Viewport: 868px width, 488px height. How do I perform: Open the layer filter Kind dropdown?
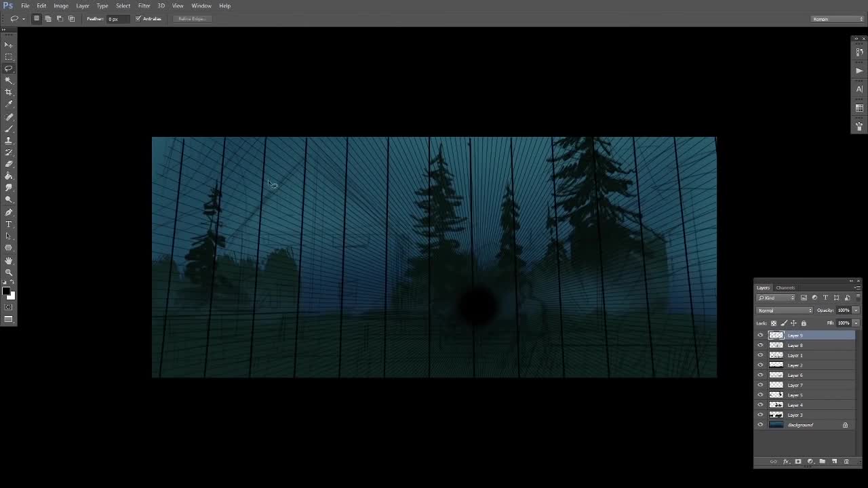click(x=776, y=298)
